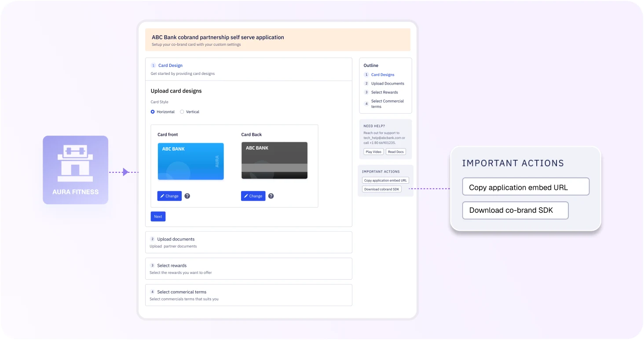The image size is (644, 340).
Task: Go to Upload Documents in Outline
Action: (387, 84)
